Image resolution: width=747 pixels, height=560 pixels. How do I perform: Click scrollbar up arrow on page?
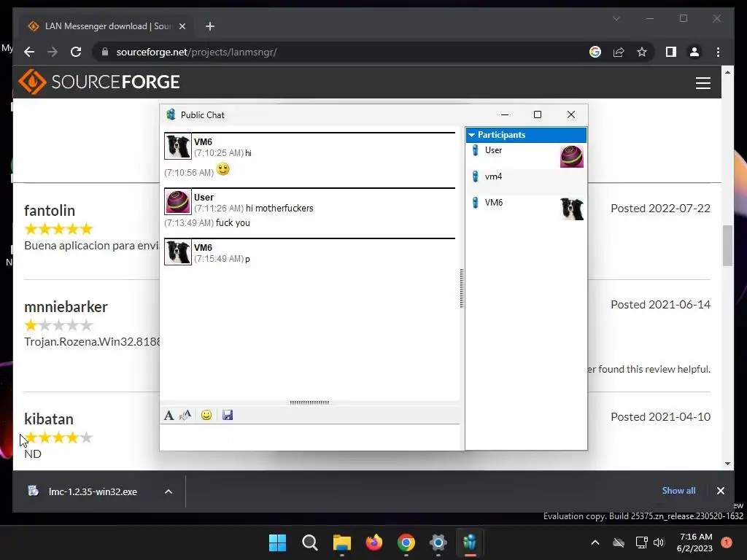(727, 72)
